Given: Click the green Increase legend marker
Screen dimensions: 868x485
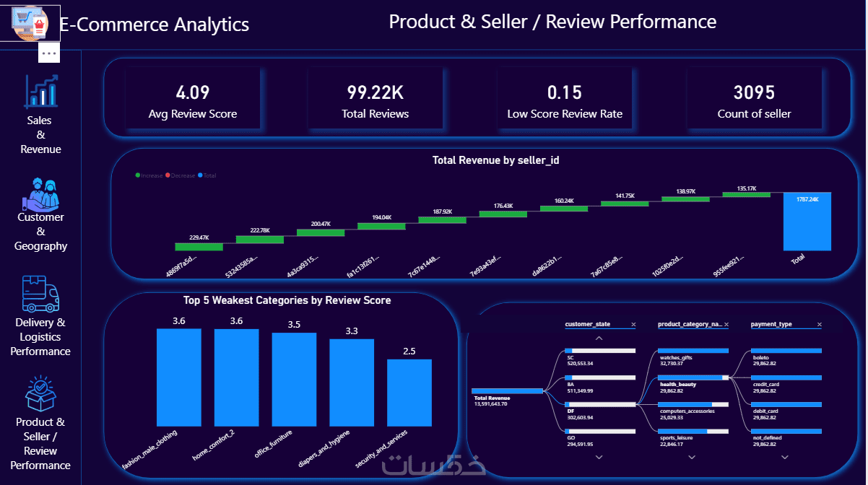Looking at the screenshot, I should click(x=137, y=175).
